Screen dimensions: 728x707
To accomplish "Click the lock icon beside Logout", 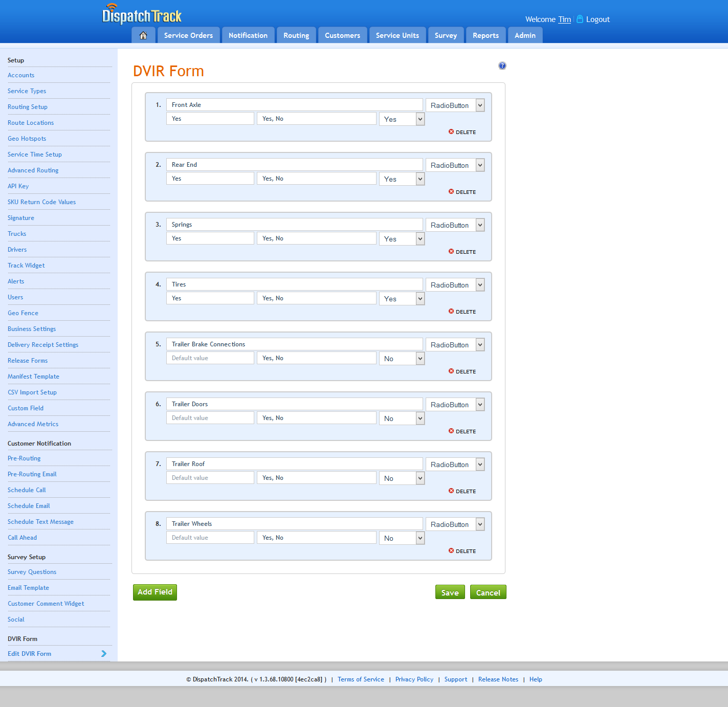I will (x=580, y=19).
